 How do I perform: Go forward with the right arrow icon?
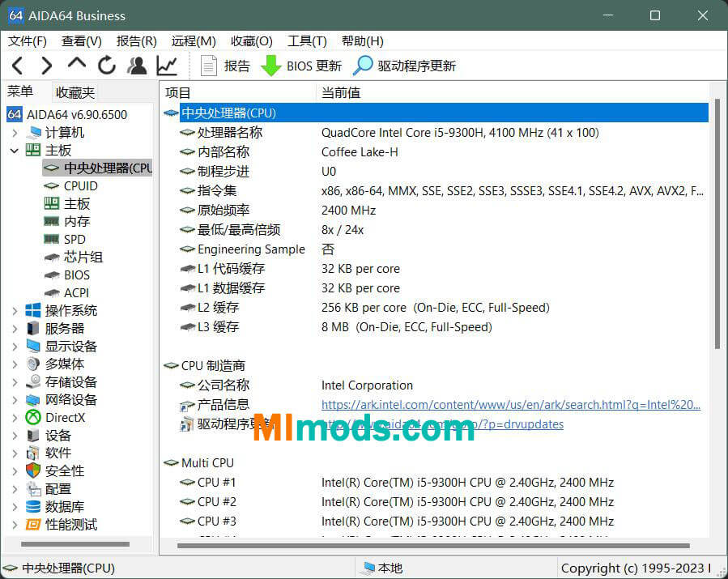tap(46, 66)
